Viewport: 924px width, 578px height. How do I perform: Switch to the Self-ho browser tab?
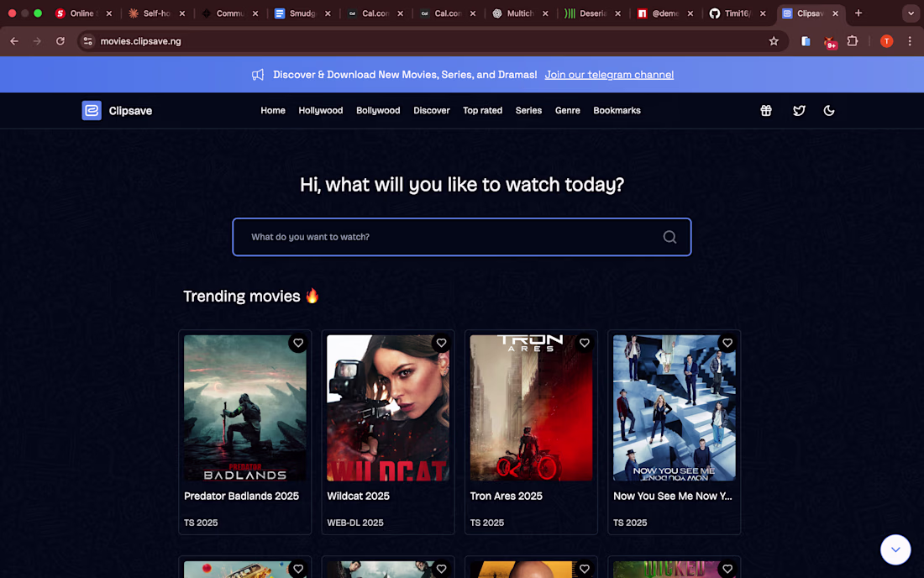(x=155, y=13)
